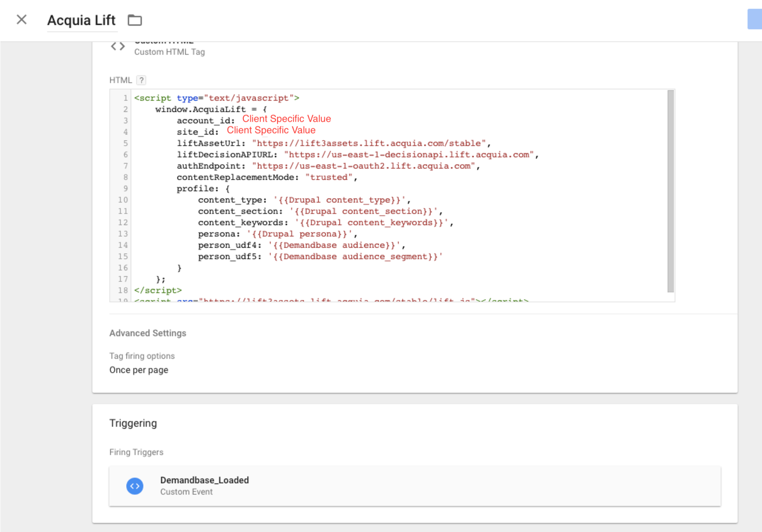The image size is (762, 532).
Task: Click the Firing Triggers label
Action: click(x=136, y=452)
